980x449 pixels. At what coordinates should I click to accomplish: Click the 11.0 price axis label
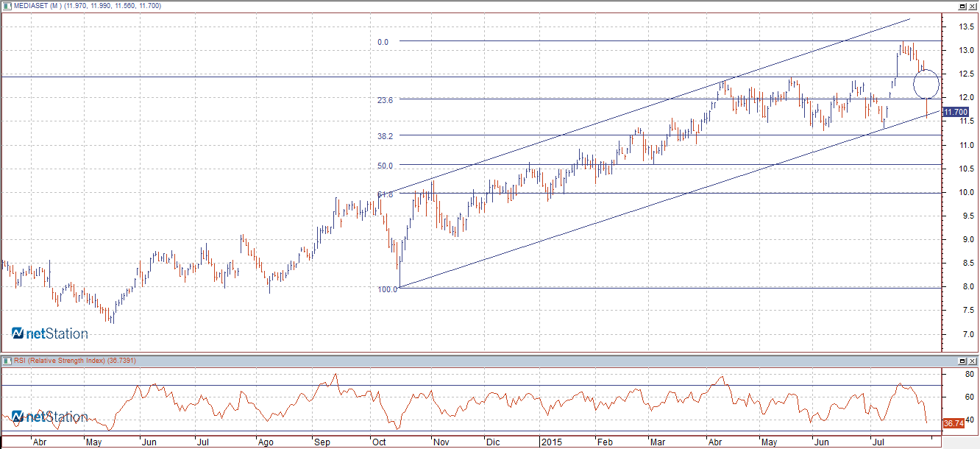tap(966, 146)
